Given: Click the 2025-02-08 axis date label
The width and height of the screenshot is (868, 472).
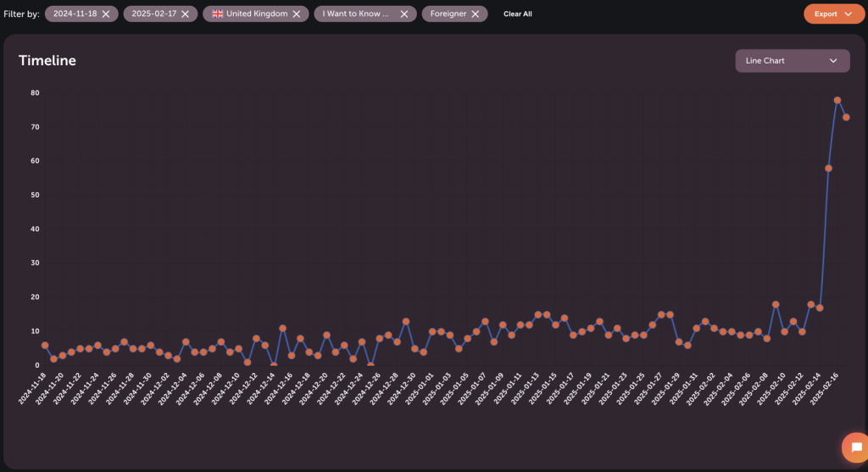Looking at the screenshot, I should coord(754,389).
